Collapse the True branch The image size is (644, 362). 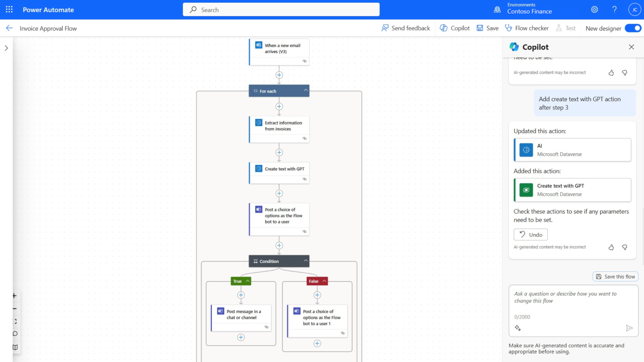(247, 281)
